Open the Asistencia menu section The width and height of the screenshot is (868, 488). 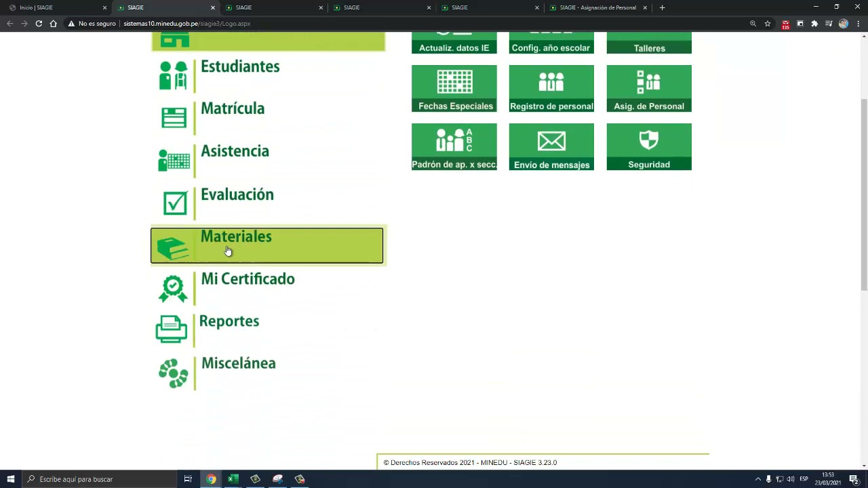(x=235, y=151)
